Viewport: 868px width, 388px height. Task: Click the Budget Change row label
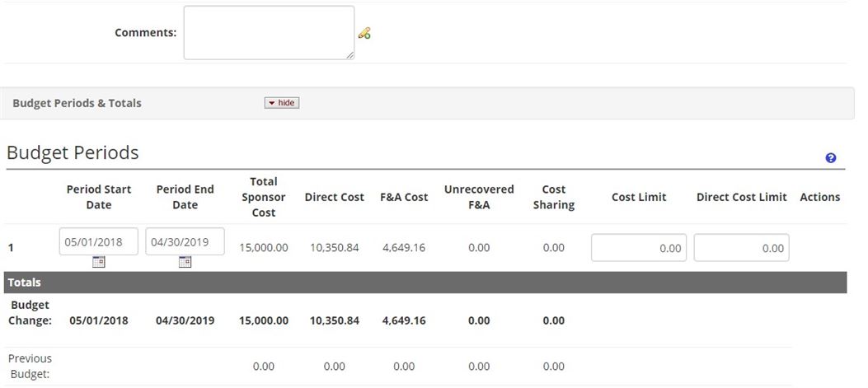tap(30, 312)
